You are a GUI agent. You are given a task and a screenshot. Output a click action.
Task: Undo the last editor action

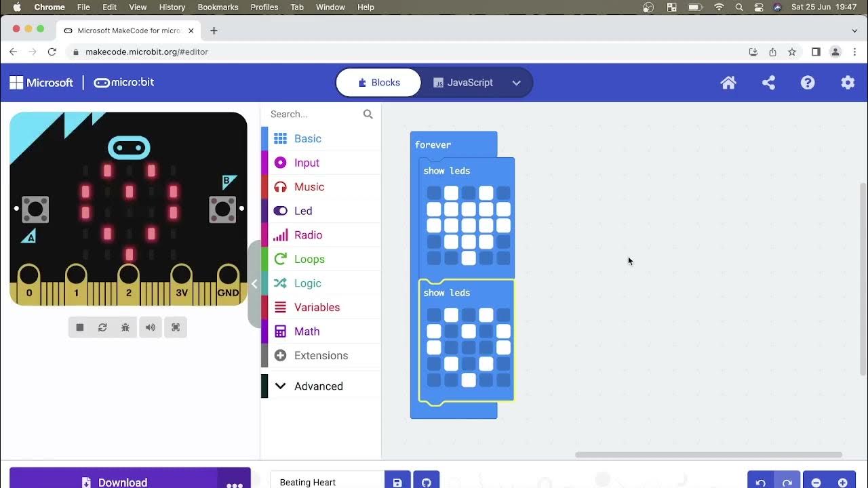(x=761, y=482)
